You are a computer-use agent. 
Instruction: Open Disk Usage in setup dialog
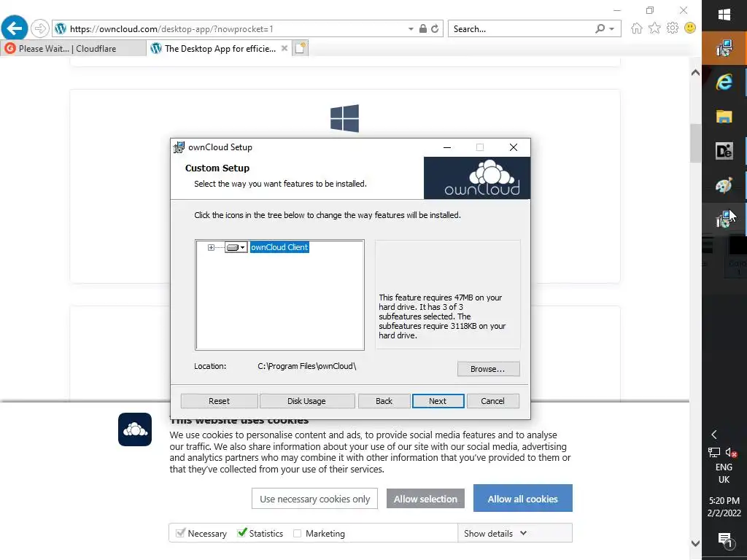click(x=307, y=401)
